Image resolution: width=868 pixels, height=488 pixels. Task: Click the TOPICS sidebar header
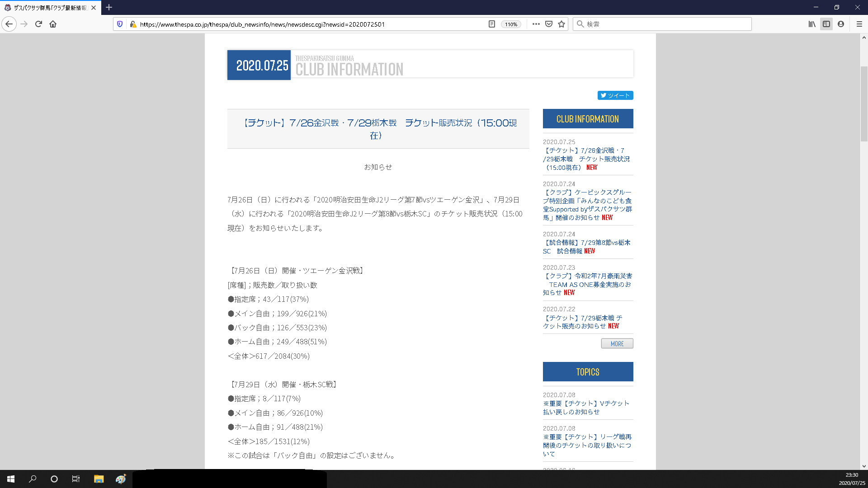coord(588,372)
